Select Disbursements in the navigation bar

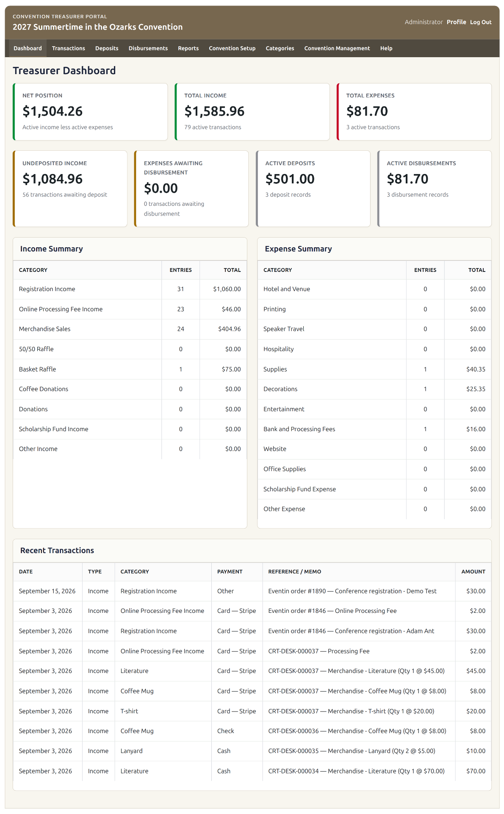(x=148, y=48)
